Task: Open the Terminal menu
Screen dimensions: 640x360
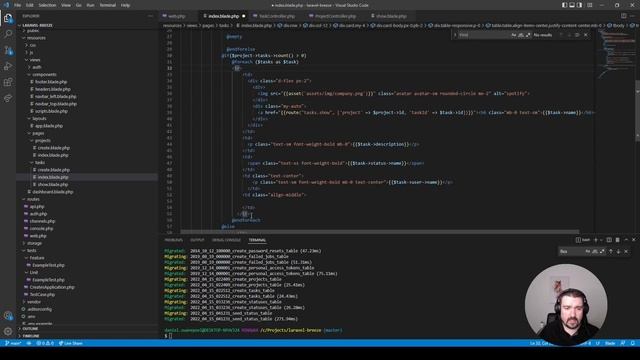Action: pos(108,5)
